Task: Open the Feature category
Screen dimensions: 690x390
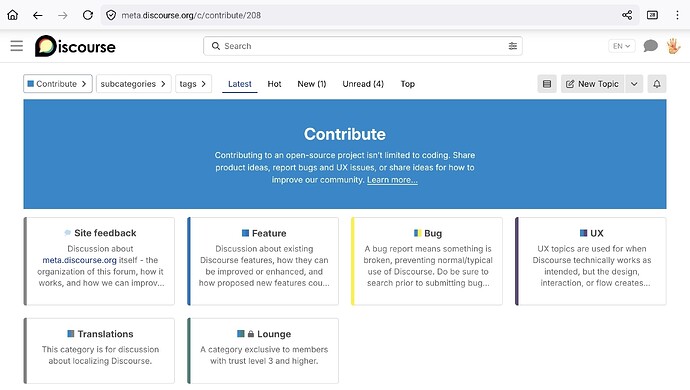Action: tap(269, 233)
